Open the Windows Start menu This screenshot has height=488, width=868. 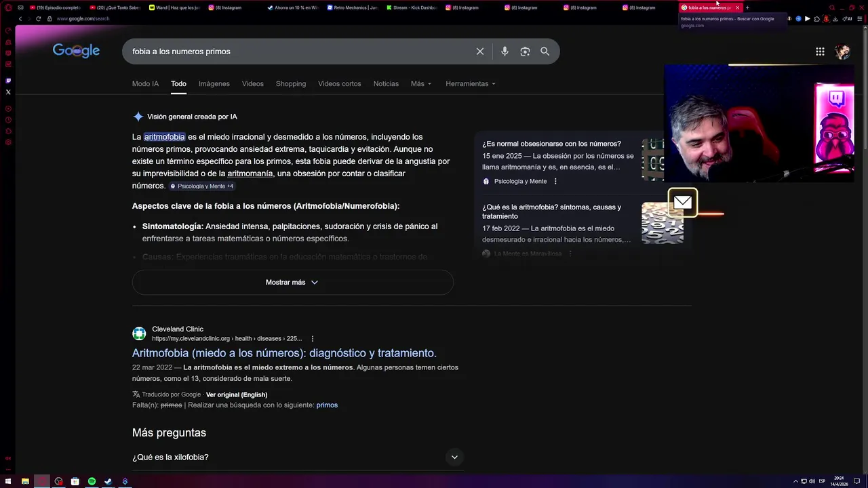click(8, 481)
